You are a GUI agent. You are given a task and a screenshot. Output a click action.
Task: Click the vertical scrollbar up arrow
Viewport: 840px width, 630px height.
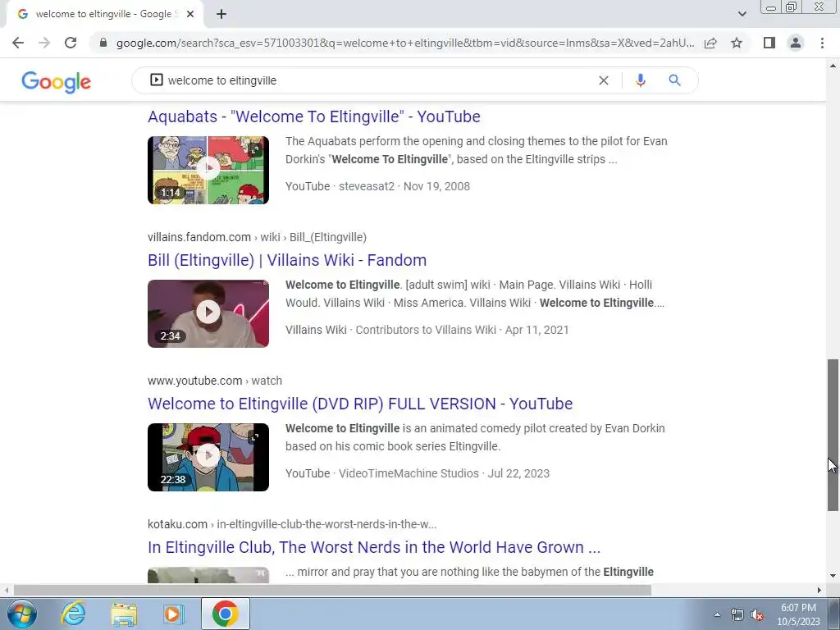(x=833, y=66)
